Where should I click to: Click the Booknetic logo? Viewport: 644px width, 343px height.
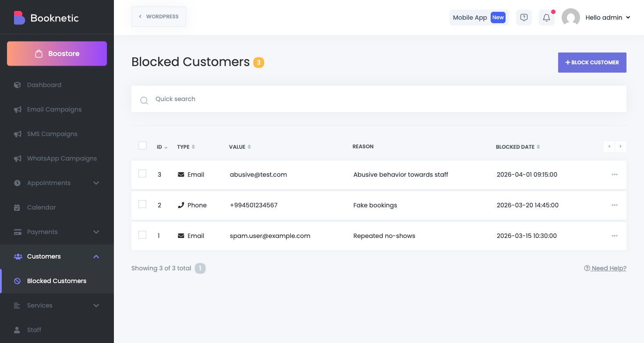click(46, 18)
